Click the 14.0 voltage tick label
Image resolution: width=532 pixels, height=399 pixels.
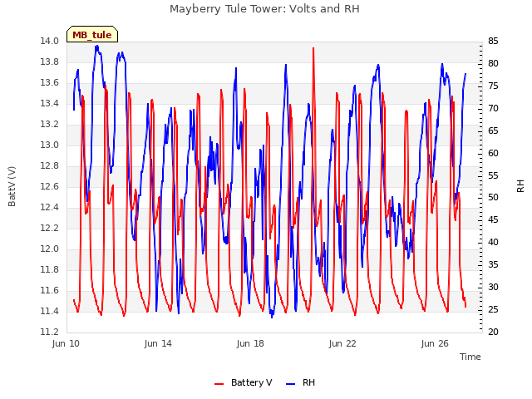pyautogui.click(x=50, y=41)
